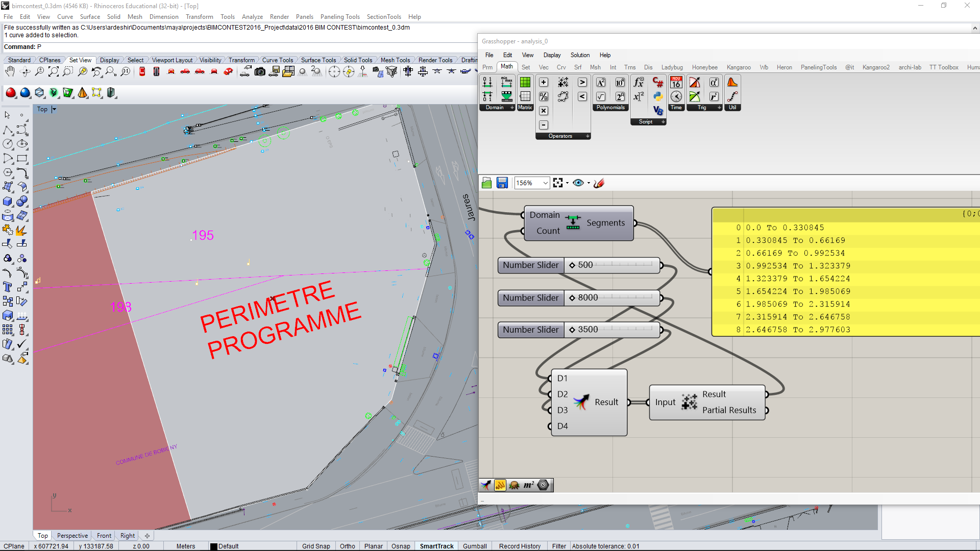Click the Addition operator component icon
This screenshot has width=980, height=551.
point(544,82)
